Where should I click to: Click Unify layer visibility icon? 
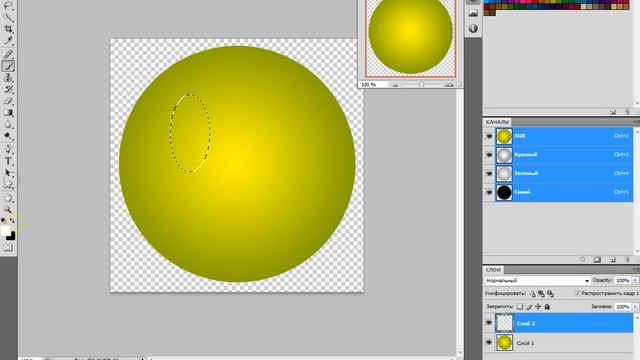[541, 293]
